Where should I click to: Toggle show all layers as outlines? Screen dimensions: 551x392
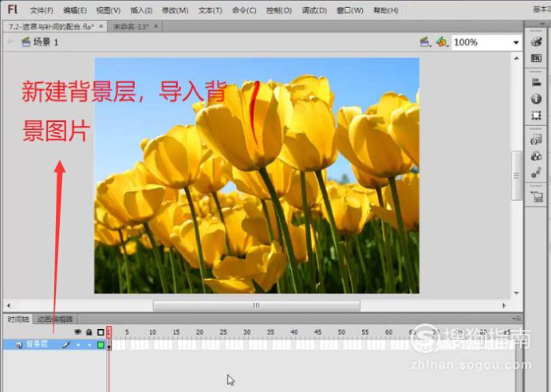100,332
